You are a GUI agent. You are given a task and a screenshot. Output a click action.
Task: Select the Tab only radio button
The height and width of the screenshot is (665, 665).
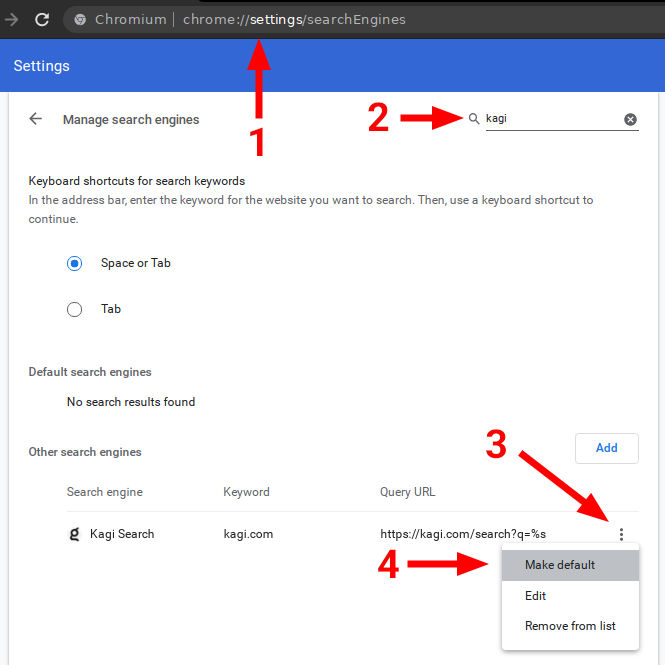point(74,309)
